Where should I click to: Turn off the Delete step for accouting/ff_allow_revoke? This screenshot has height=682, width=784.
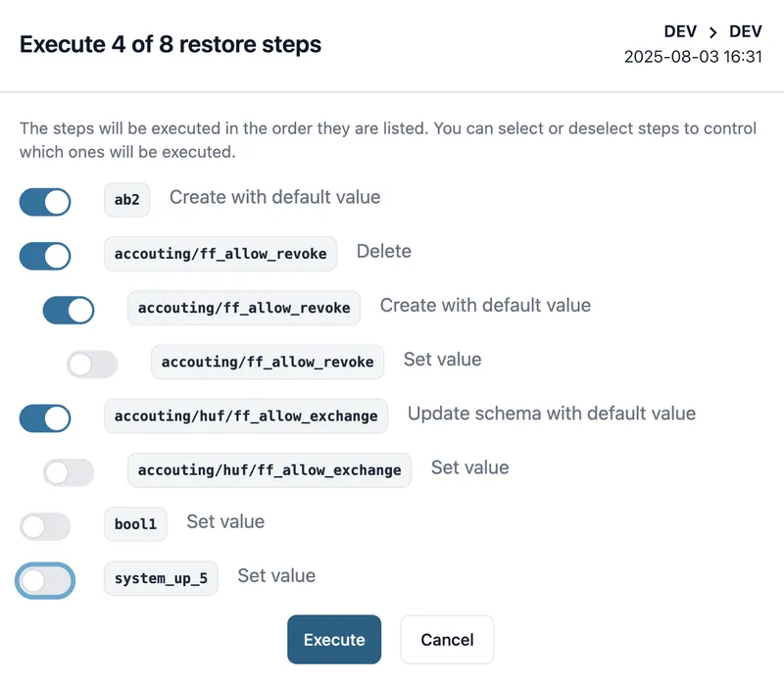(44, 256)
